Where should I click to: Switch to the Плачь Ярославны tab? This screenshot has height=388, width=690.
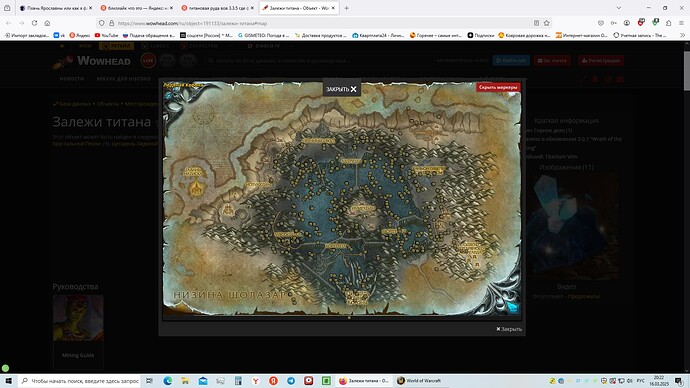click(56, 8)
